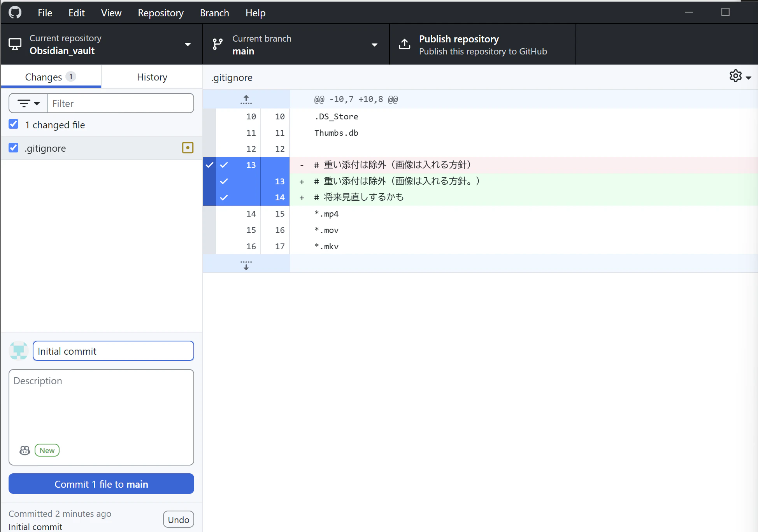Switch to the History tab

click(x=152, y=77)
